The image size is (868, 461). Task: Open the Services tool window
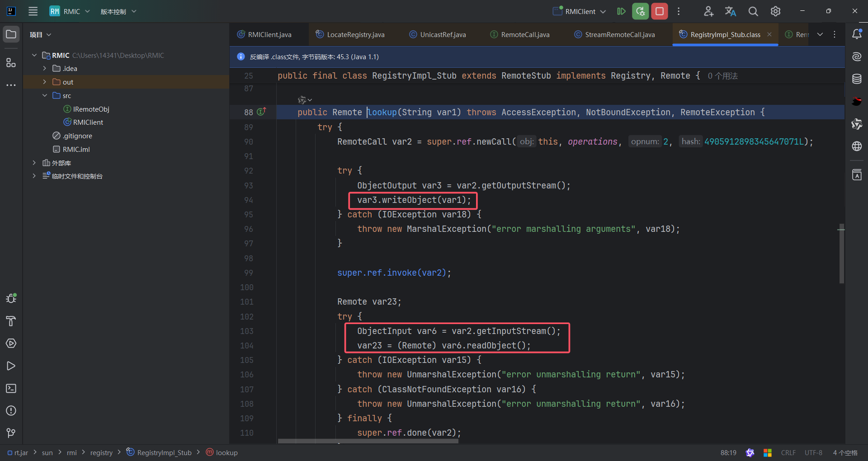(x=11, y=343)
